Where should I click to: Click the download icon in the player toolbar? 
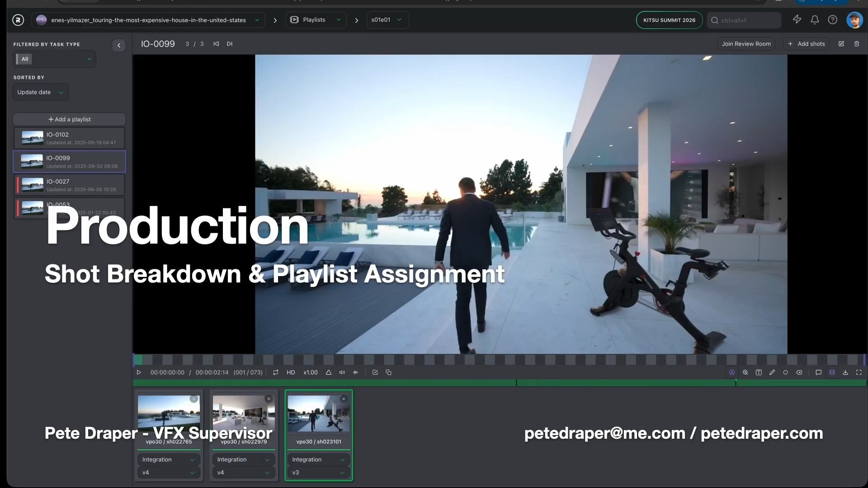click(845, 372)
